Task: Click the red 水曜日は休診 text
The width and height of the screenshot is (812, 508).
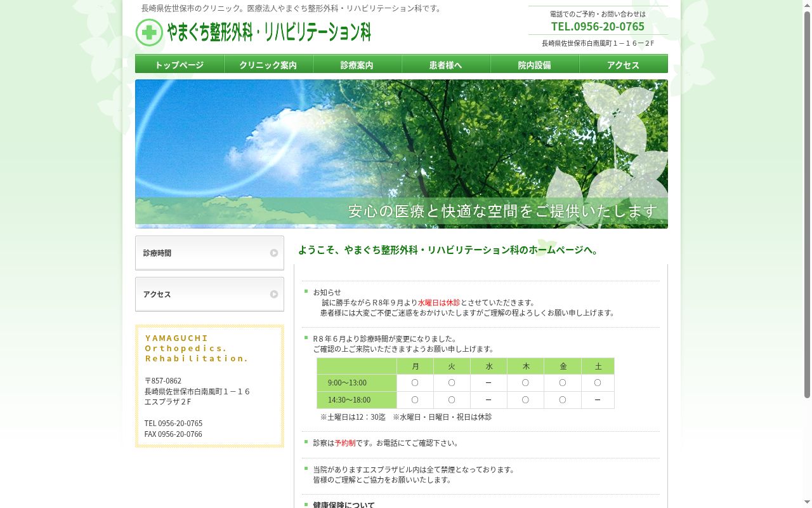Action: click(x=439, y=302)
